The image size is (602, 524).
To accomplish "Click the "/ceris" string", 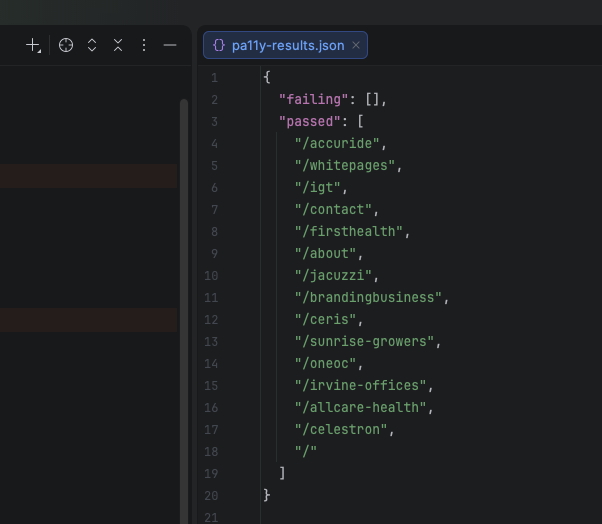I will click(x=325, y=319).
